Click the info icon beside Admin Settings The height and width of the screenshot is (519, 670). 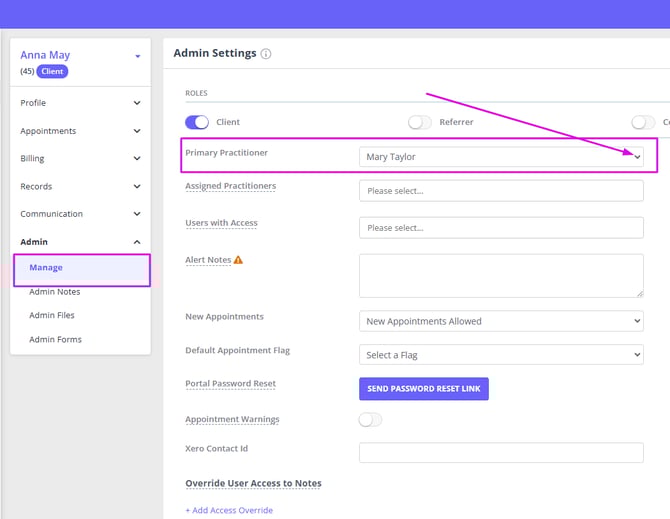pos(266,54)
